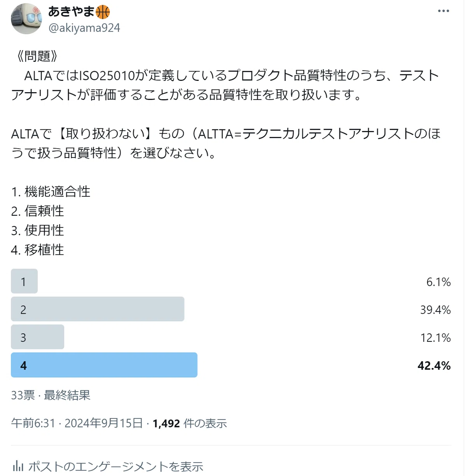Click the 6.1% result percentage

point(438,282)
